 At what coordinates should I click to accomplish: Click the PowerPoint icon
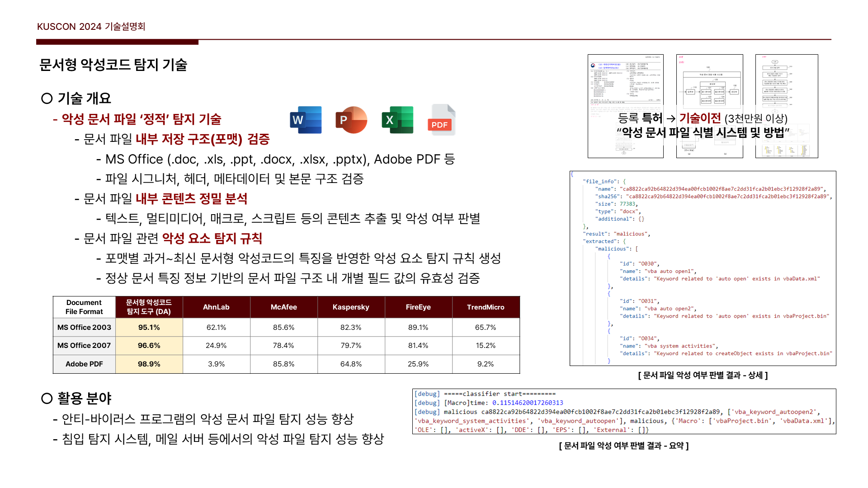[351, 120]
